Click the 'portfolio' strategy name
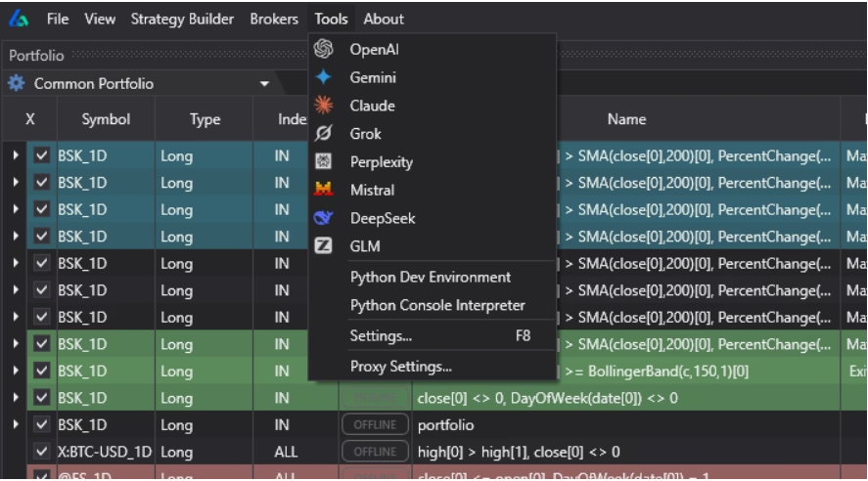This screenshot has width=868, height=481. 445,424
